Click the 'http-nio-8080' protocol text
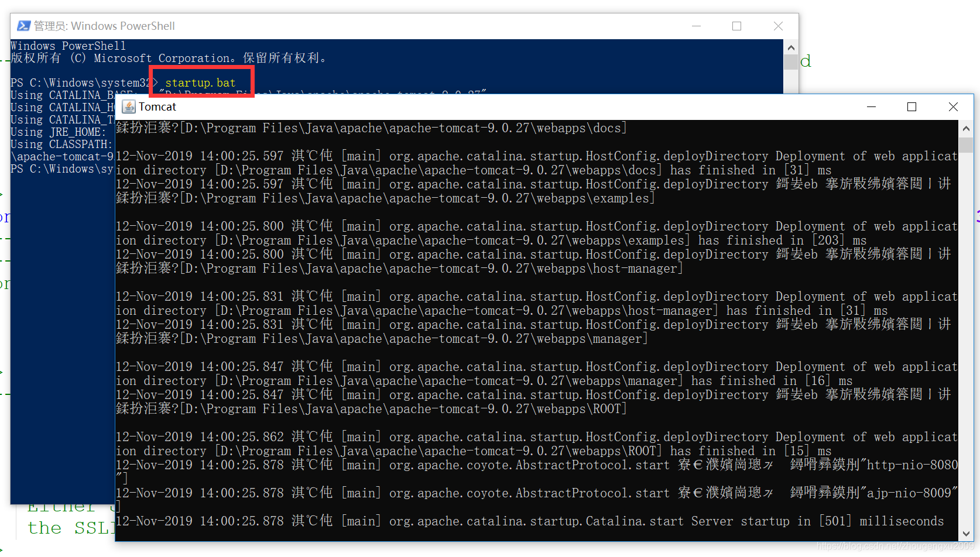 click(912, 465)
